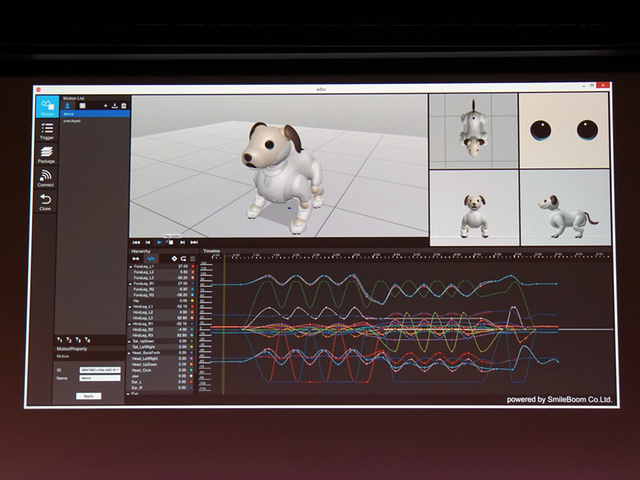Open the Package section

(x=46, y=154)
